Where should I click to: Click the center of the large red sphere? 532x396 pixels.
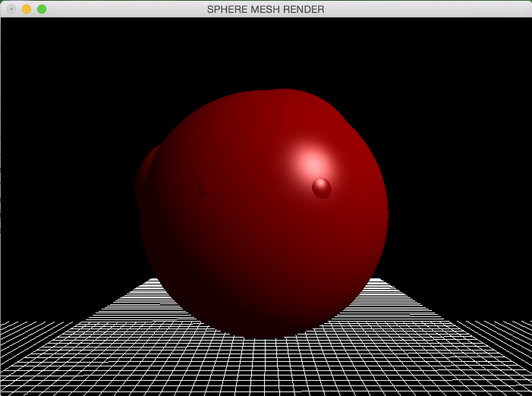[264, 214]
